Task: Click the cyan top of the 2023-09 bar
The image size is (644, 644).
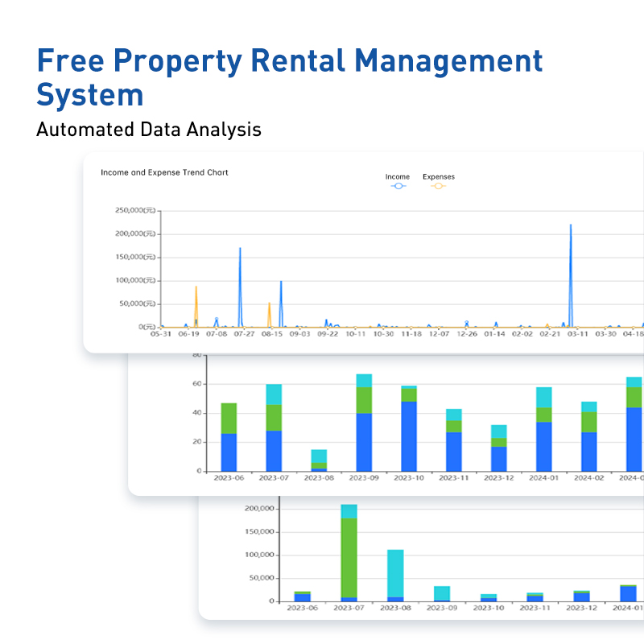Action: [364, 381]
